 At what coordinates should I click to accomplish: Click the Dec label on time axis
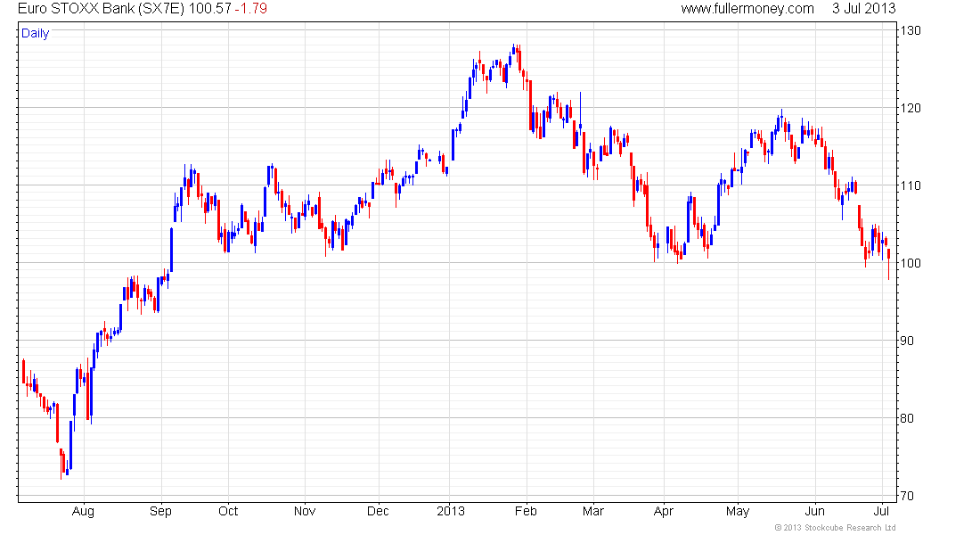(378, 511)
